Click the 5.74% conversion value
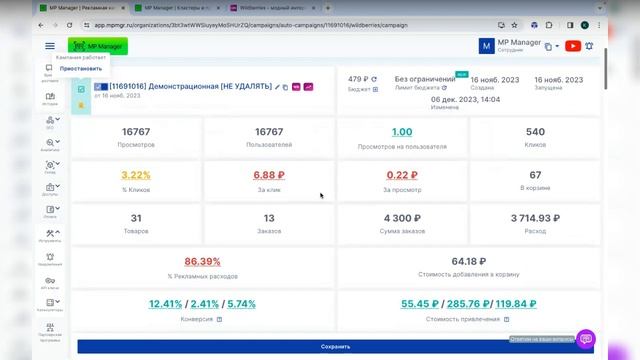640x360 pixels. (x=241, y=304)
